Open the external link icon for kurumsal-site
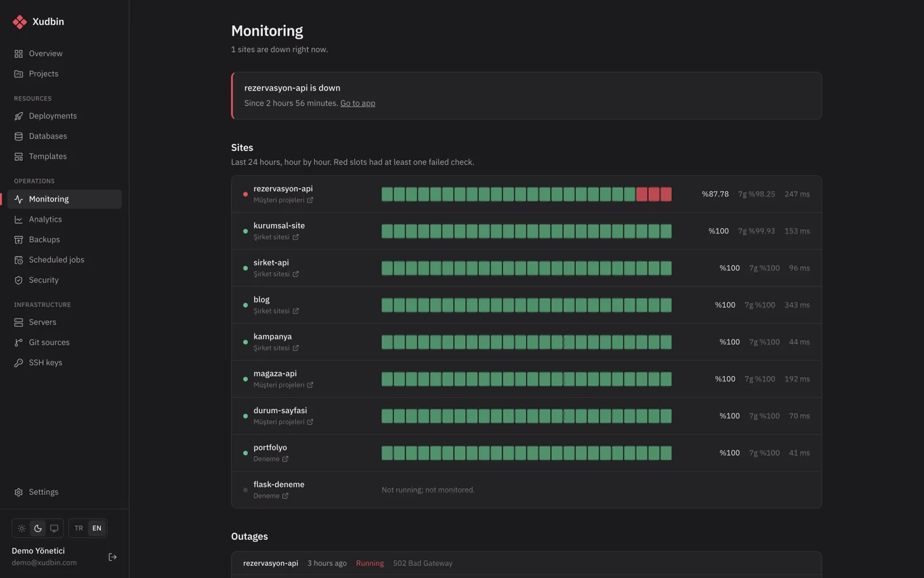Image resolution: width=924 pixels, height=578 pixels. 296,238
